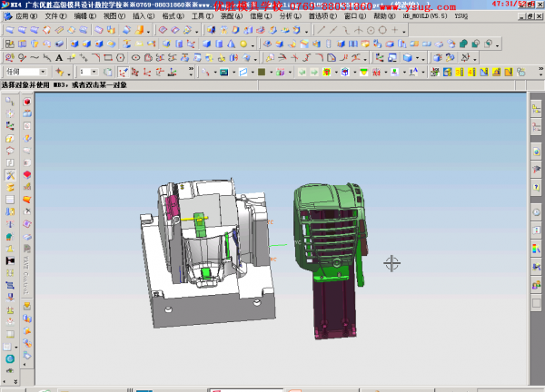Click the YAVE Control toolbar label
The image size is (545, 392).
[26, 275]
